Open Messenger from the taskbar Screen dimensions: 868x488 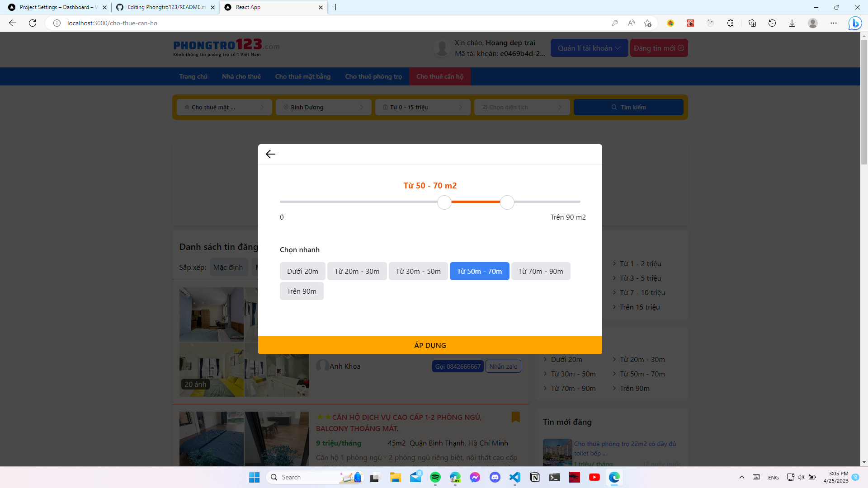click(x=475, y=477)
